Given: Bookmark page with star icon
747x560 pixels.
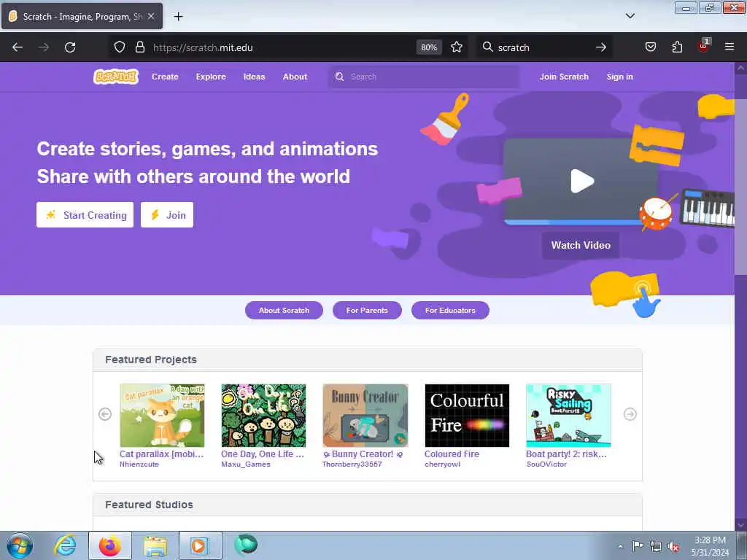Looking at the screenshot, I should (x=457, y=47).
